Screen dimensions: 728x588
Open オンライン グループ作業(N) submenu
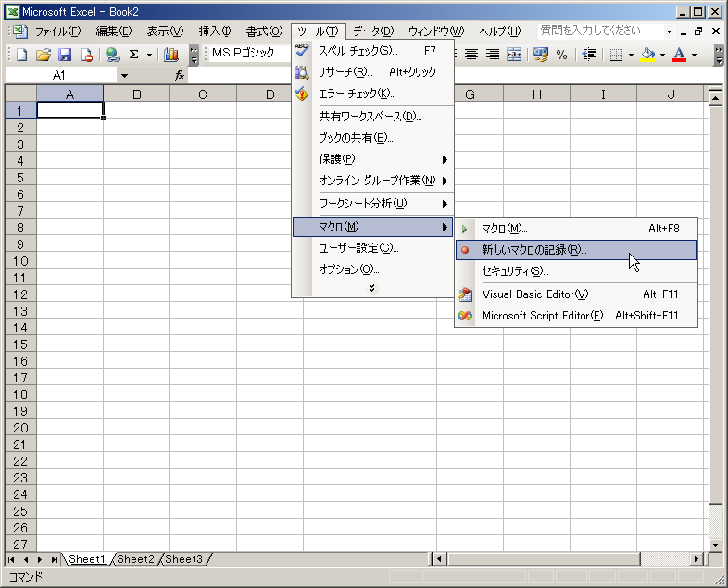coord(373,181)
